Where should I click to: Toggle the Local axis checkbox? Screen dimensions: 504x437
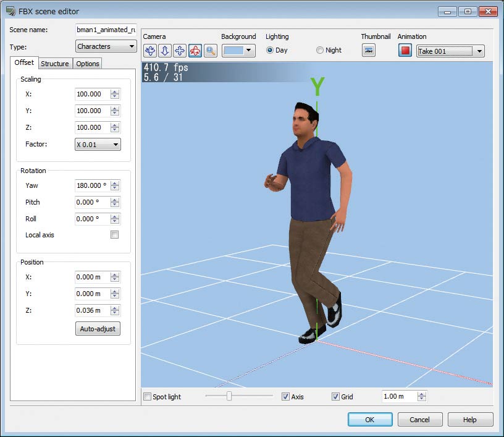114,235
